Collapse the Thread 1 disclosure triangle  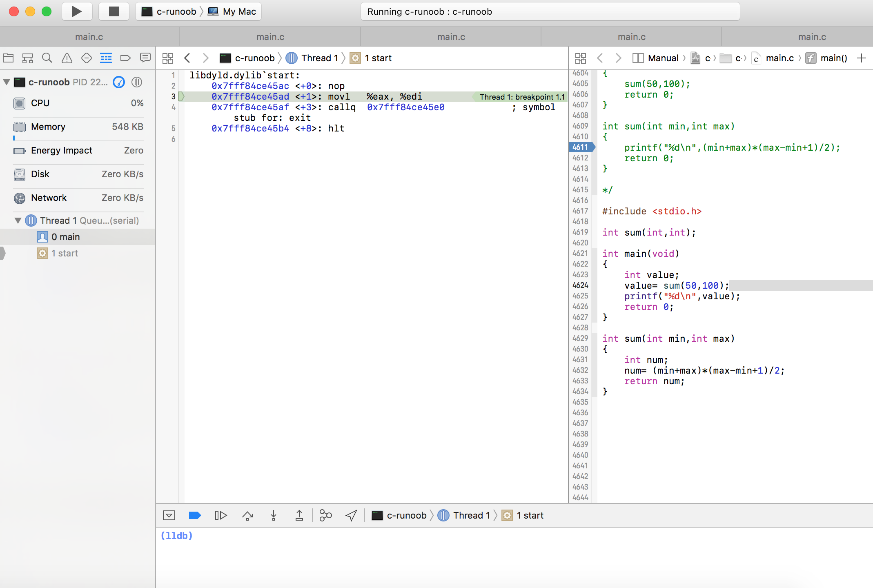[18, 220]
